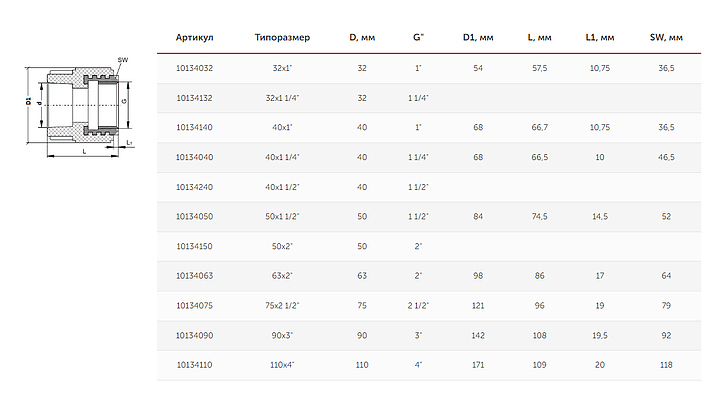The height and width of the screenshot is (401, 720).
Task: Click the D, мм column header
Action: [x=362, y=38]
